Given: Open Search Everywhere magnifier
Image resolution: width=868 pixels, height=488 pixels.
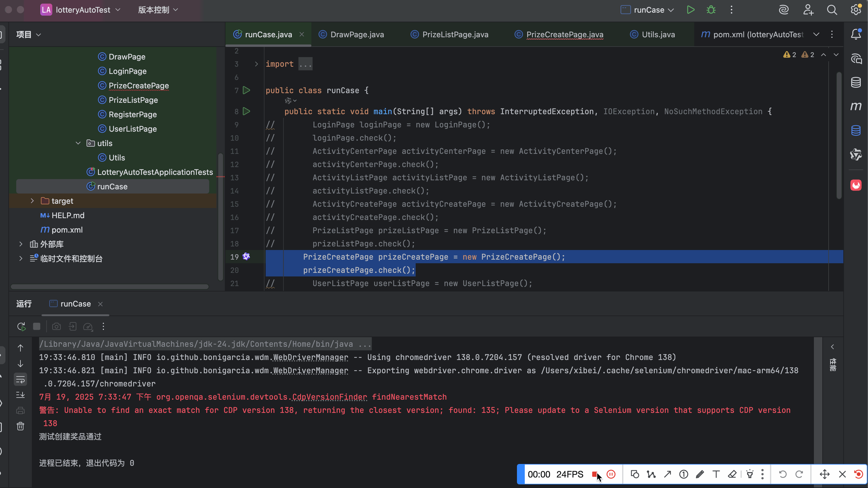Looking at the screenshot, I should pos(832,10).
